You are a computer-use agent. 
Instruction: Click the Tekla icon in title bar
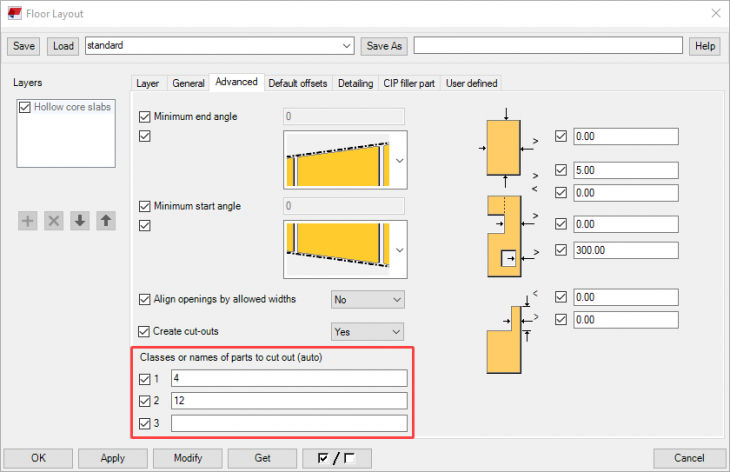(16, 14)
